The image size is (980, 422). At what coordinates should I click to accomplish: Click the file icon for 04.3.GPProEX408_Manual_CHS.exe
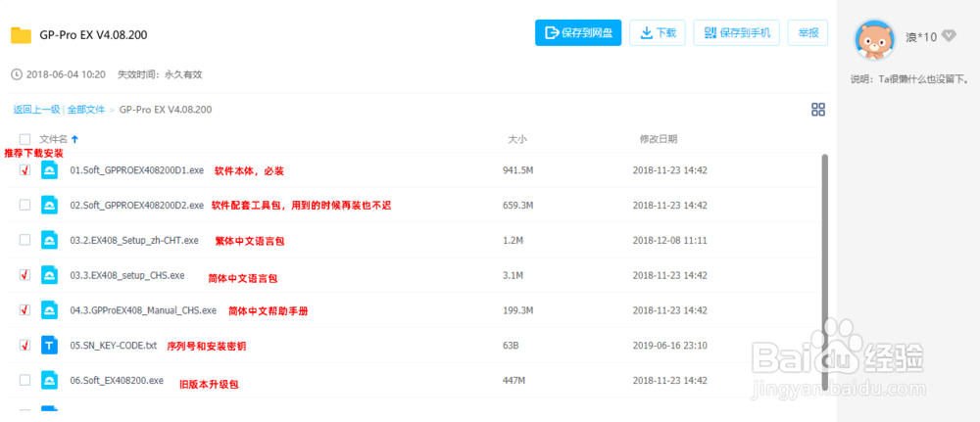click(x=49, y=309)
